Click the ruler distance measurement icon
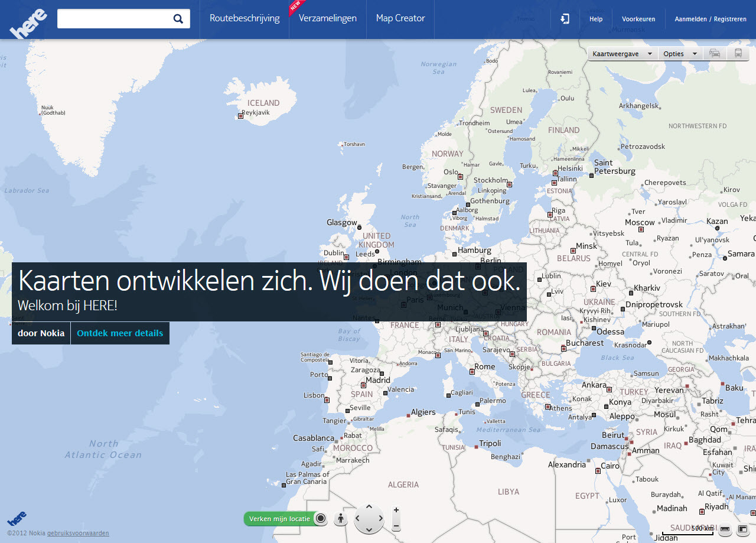The image size is (756, 543). pyautogui.click(x=725, y=528)
